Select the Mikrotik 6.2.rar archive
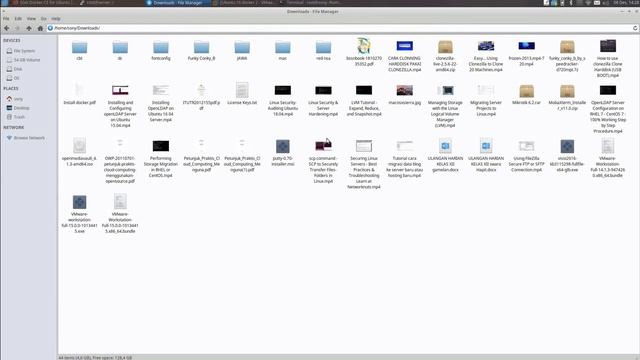Image resolution: width=640 pixels, height=360 pixels. point(527,94)
